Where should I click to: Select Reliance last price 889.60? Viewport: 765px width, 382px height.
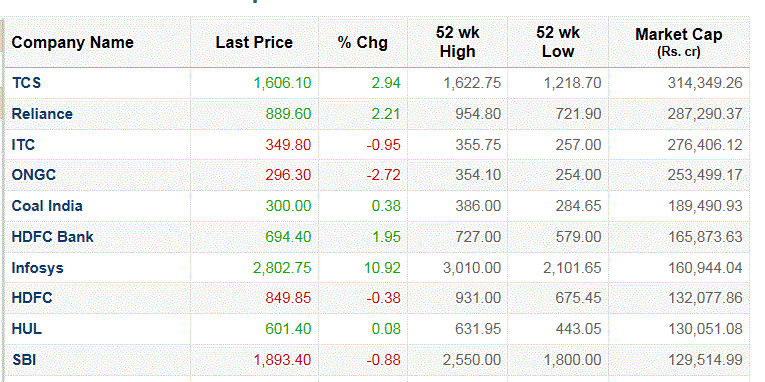[x=288, y=114]
